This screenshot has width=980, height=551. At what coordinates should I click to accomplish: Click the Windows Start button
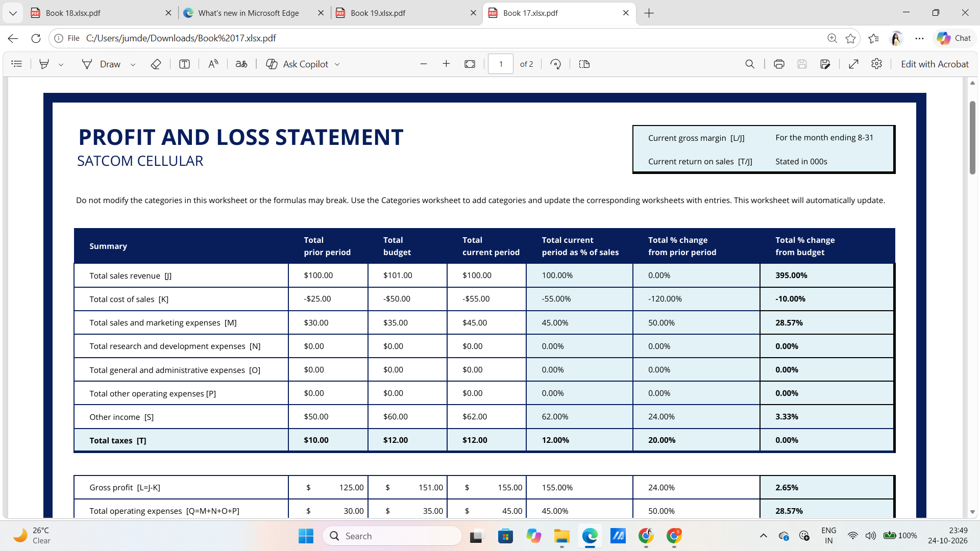(x=305, y=536)
